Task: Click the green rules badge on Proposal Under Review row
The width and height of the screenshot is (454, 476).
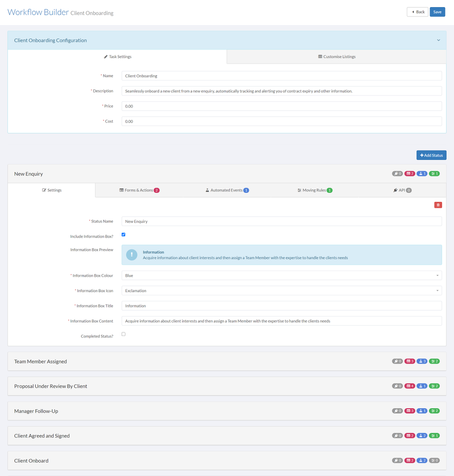Action: click(434, 386)
